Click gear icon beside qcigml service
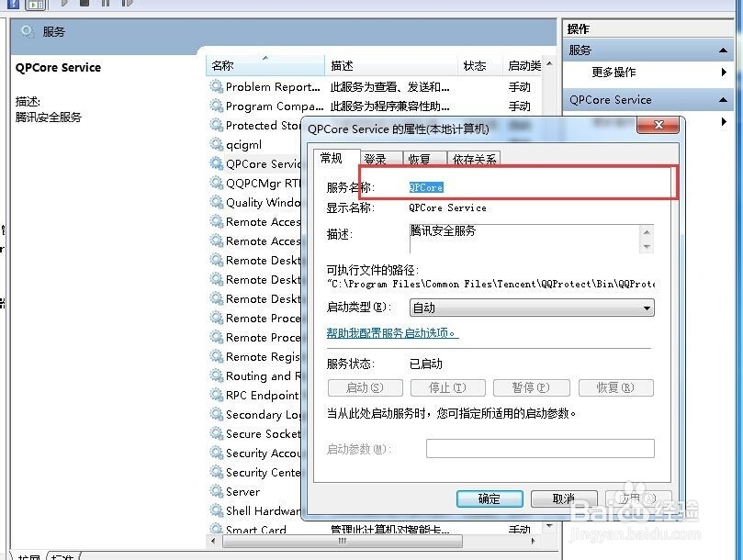Screen dimensions: 743x560 (217, 144)
